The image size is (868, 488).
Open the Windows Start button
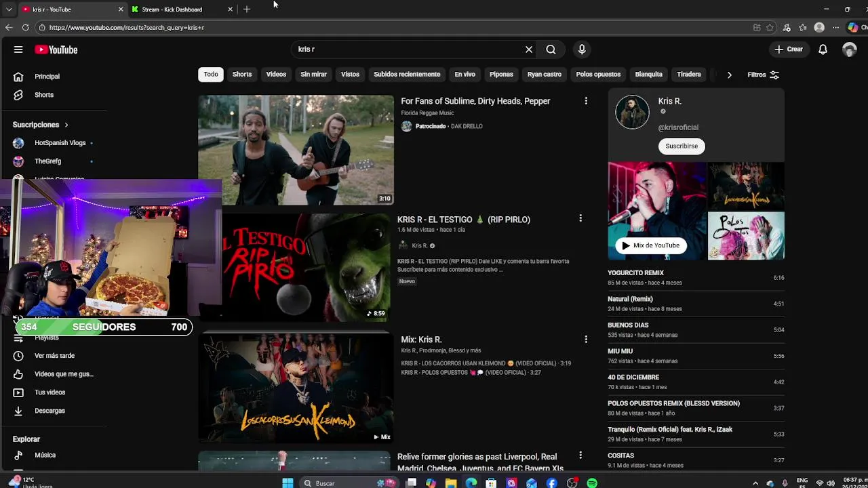pos(288,483)
